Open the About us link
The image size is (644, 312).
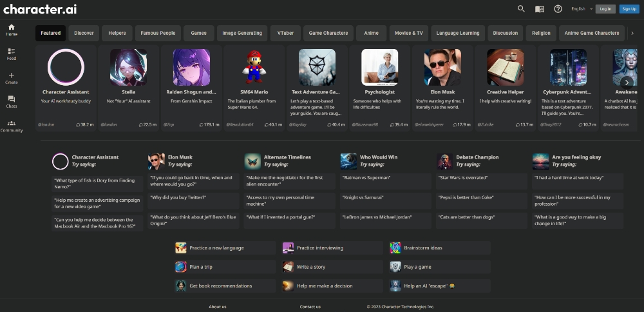pos(217,307)
